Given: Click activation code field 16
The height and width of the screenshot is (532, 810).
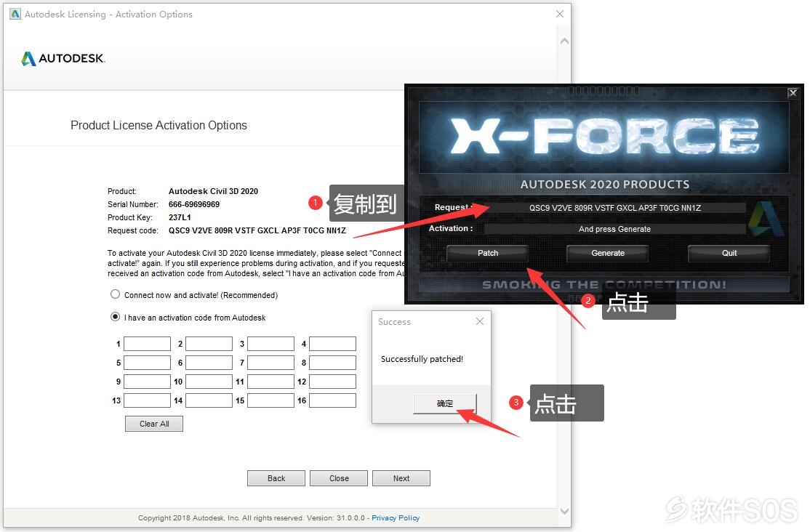Looking at the screenshot, I should click(x=333, y=400).
